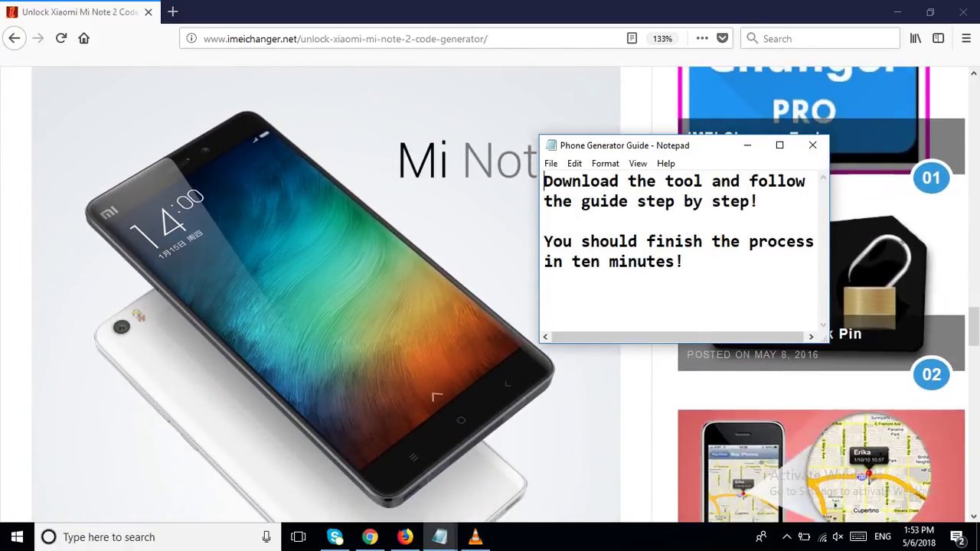Switch to Notepad in the taskbar
This screenshot has height=551, width=980.
[440, 537]
